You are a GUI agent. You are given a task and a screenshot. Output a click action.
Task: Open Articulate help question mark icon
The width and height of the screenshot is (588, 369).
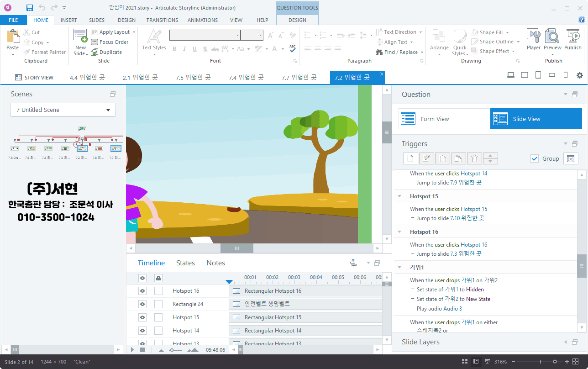[582, 20]
